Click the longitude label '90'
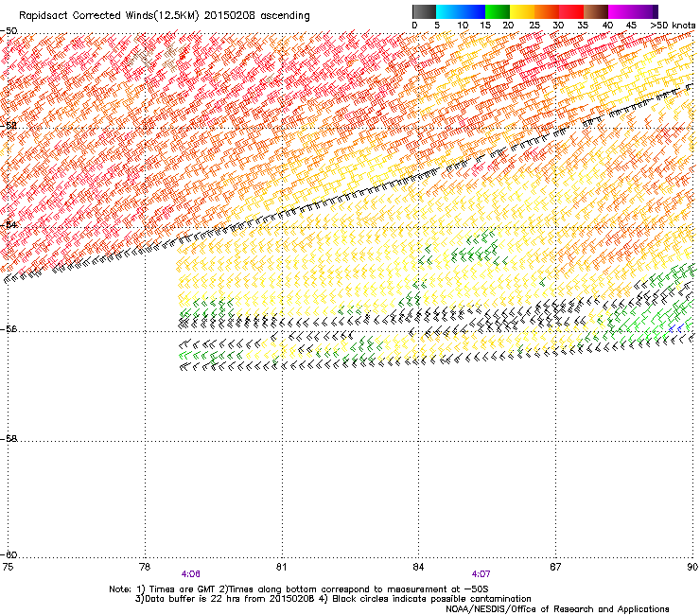The width and height of the screenshot is (700, 615). 692,567
